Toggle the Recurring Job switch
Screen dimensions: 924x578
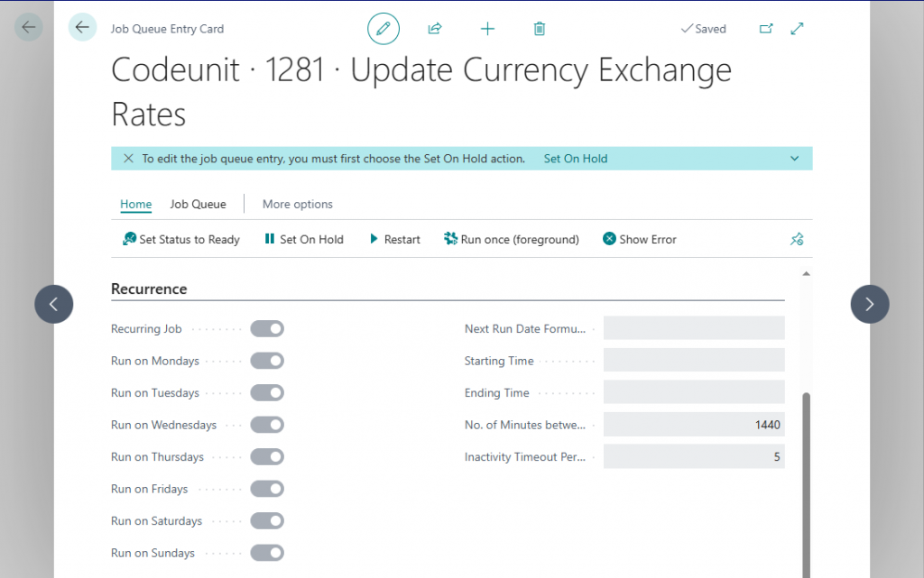tap(267, 329)
